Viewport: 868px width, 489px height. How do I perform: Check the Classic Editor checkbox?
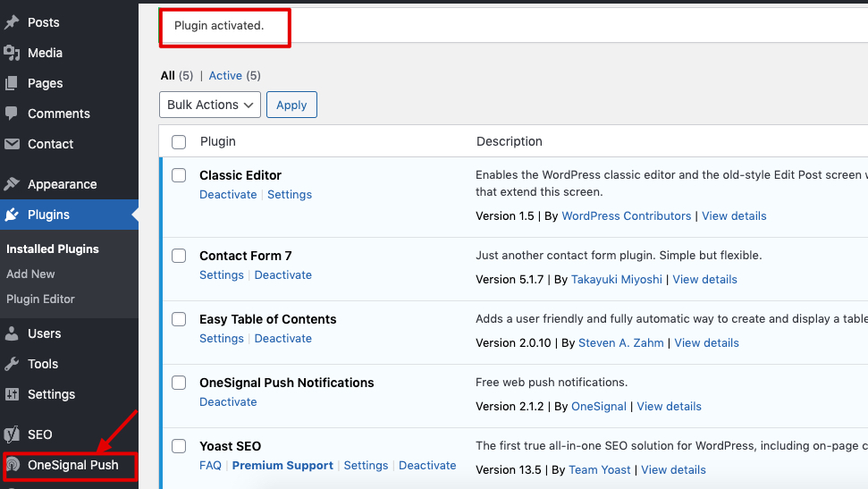[x=179, y=175]
